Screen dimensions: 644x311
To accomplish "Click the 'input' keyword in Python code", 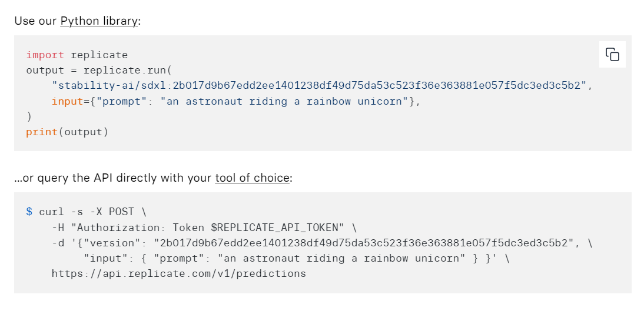I will [x=67, y=101].
